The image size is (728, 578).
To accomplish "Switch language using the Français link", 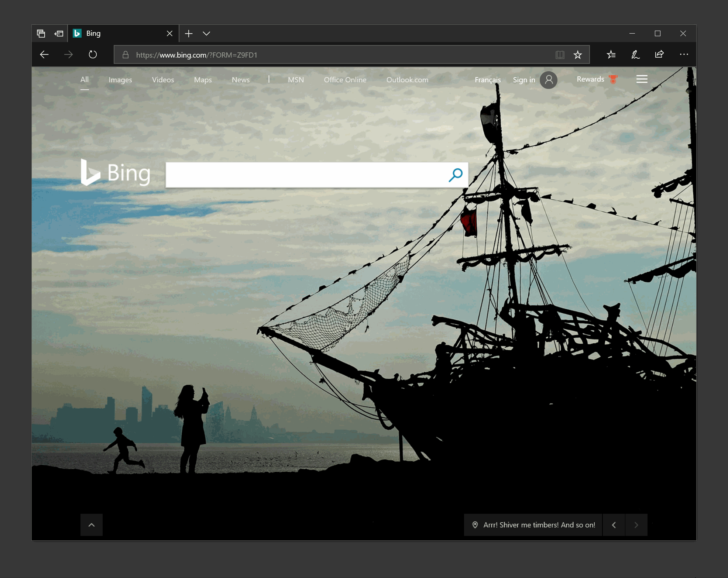I will (x=488, y=80).
